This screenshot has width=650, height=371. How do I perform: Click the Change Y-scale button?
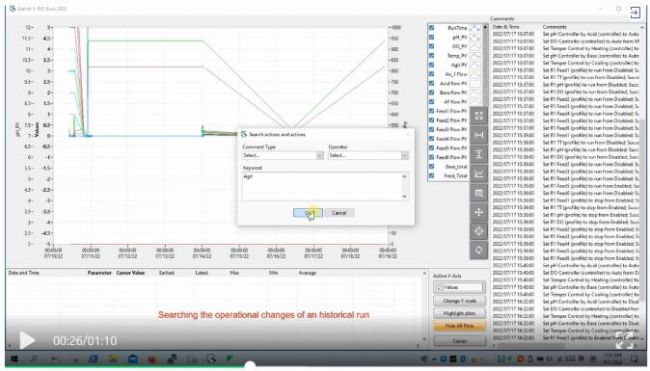click(459, 301)
